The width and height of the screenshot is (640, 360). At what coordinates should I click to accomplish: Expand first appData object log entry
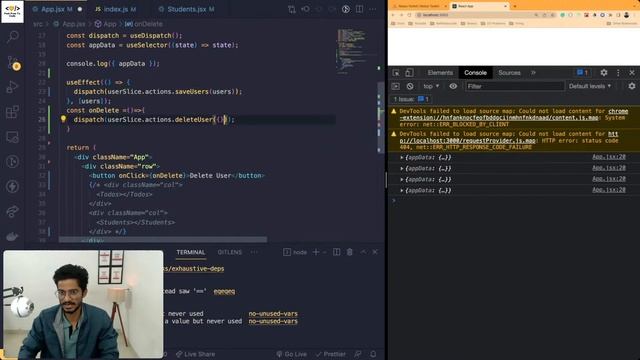[402, 157]
